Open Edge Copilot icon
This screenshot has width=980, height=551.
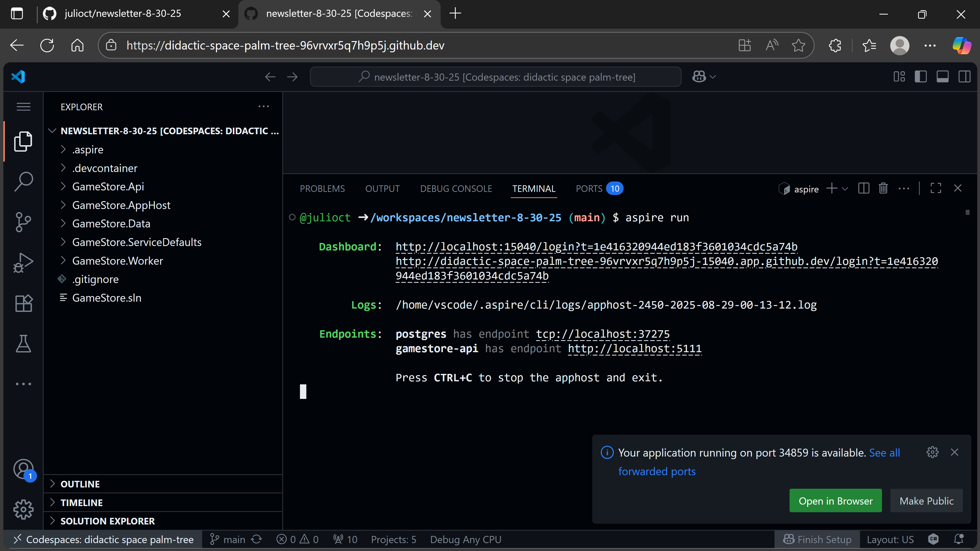tap(962, 45)
